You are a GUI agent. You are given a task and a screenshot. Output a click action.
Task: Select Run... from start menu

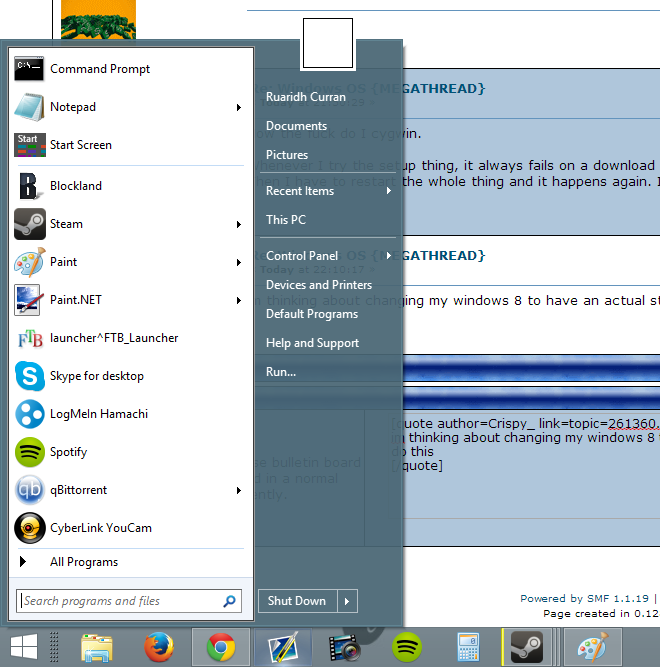pos(281,372)
